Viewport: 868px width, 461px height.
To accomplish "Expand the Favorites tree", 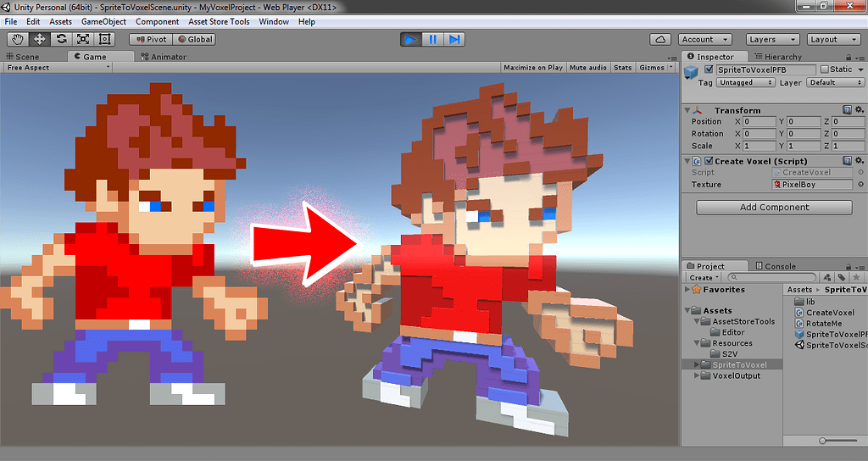I will pos(687,290).
